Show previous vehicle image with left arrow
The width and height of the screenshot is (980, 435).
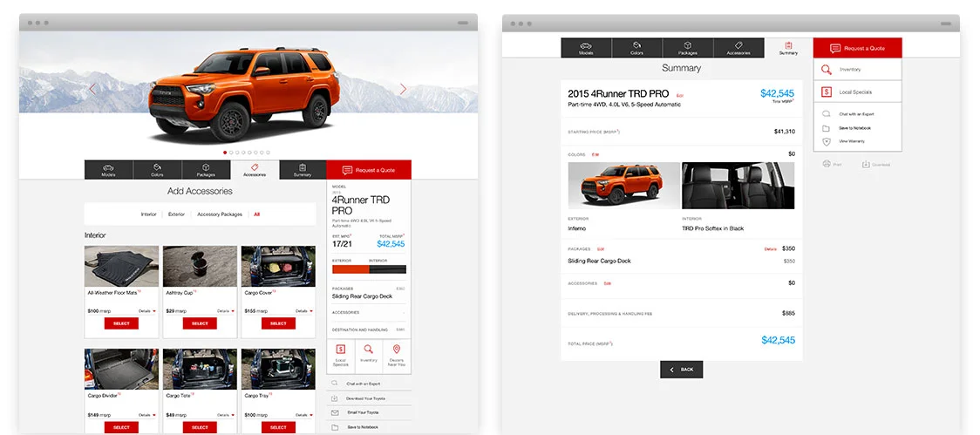click(x=92, y=89)
